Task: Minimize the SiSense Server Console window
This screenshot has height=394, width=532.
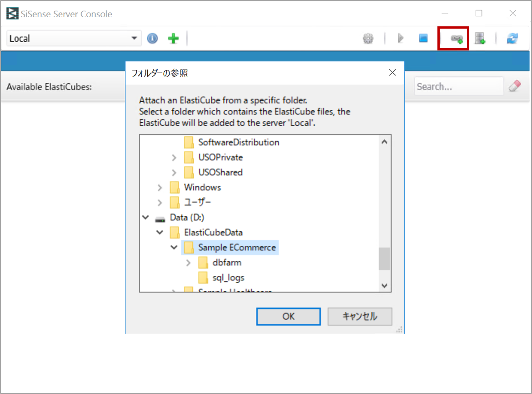Action: (x=445, y=14)
